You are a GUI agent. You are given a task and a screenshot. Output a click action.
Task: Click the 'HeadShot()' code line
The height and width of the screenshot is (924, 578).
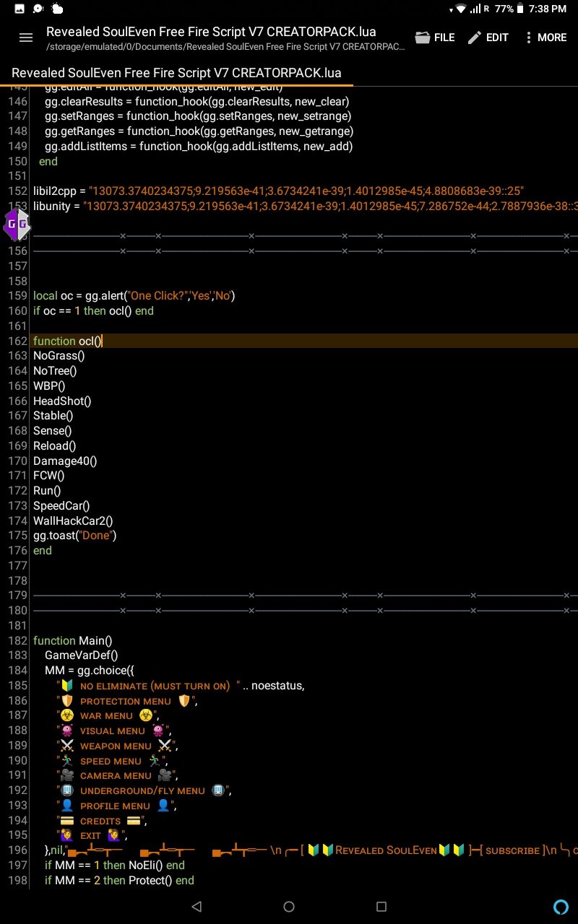(62, 401)
